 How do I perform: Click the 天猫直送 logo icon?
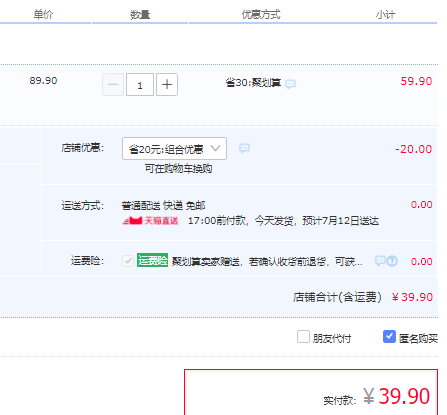click(x=133, y=221)
